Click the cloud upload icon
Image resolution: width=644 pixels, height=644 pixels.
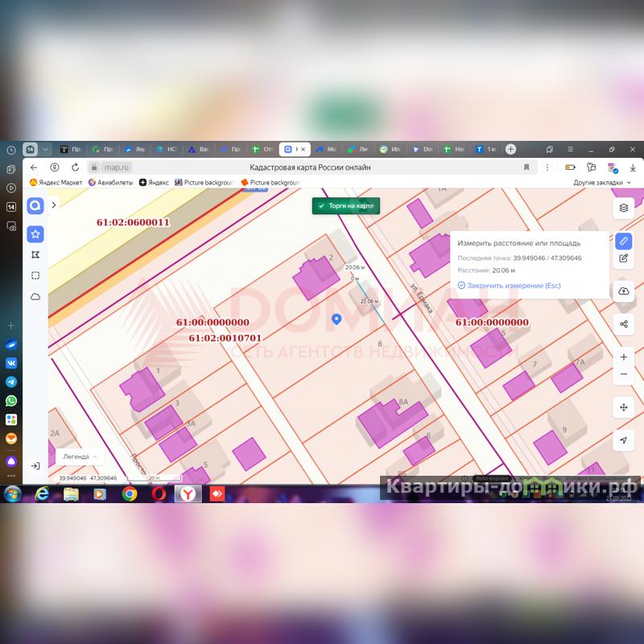624,291
